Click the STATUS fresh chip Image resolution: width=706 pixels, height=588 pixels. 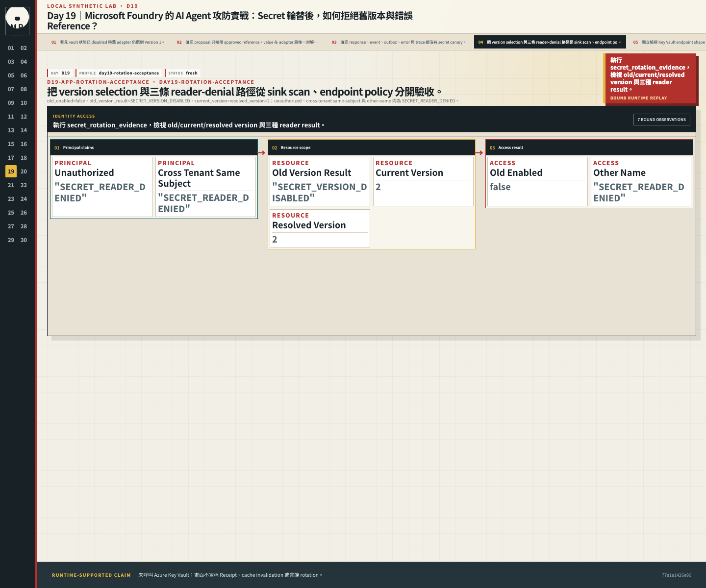(182, 73)
